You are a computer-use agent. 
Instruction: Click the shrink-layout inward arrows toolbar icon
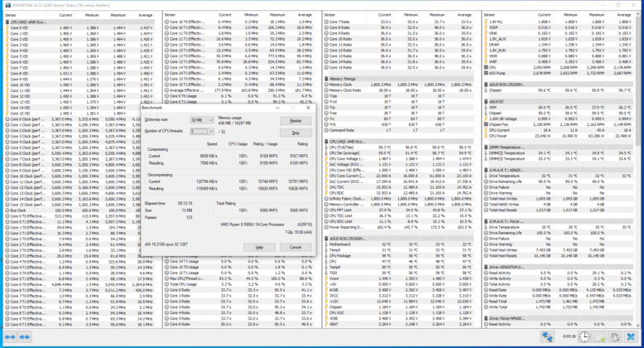click(x=25, y=337)
